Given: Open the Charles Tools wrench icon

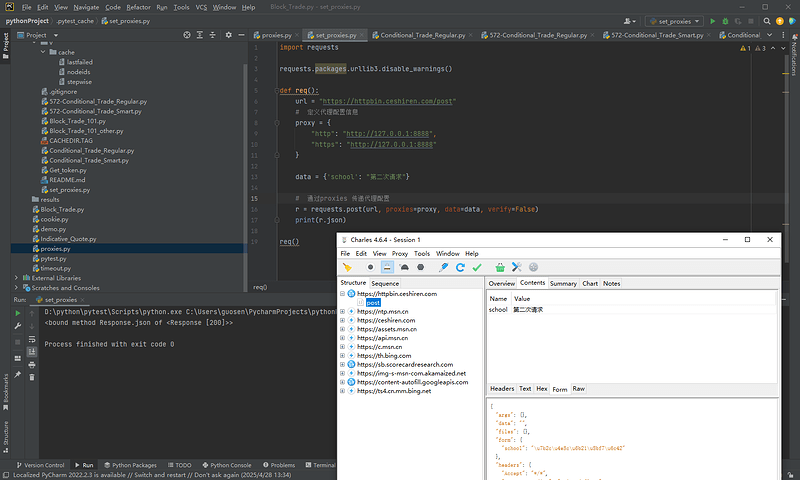Looking at the screenshot, I should pyautogui.click(x=516, y=267).
